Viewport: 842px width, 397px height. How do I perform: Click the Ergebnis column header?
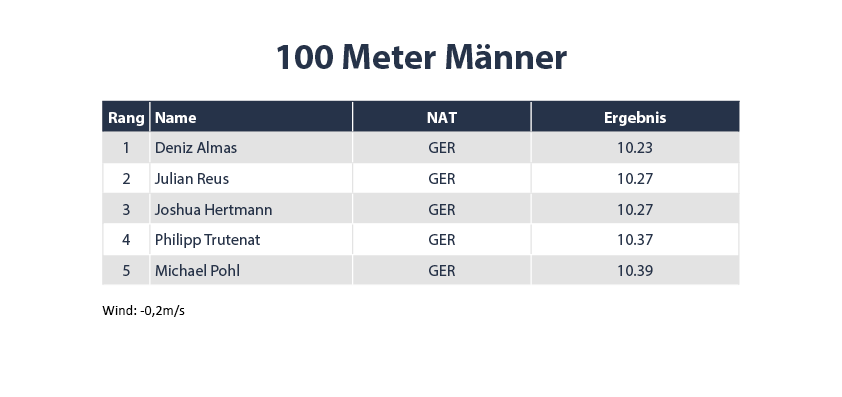point(635,117)
